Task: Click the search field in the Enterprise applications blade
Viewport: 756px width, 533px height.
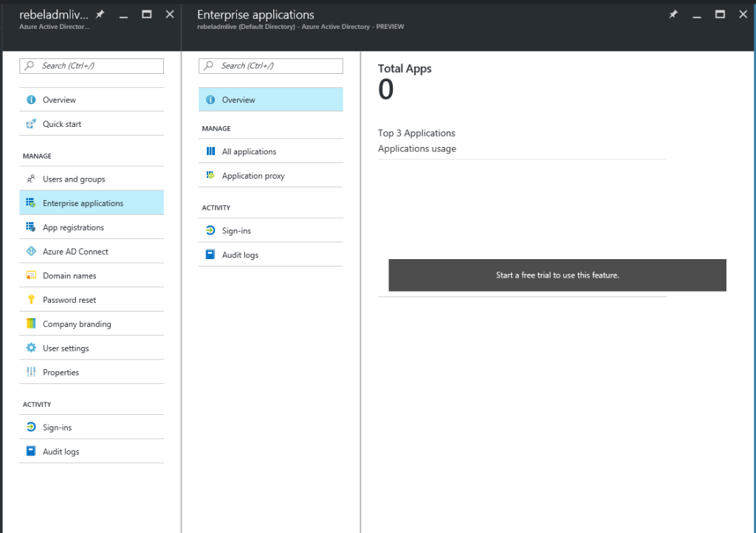Action: 270,66
